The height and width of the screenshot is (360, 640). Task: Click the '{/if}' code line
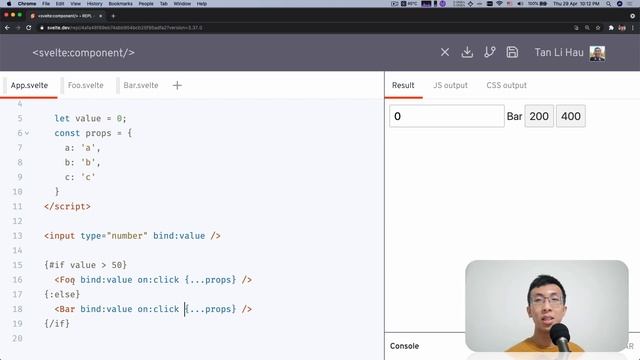(57, 324)
